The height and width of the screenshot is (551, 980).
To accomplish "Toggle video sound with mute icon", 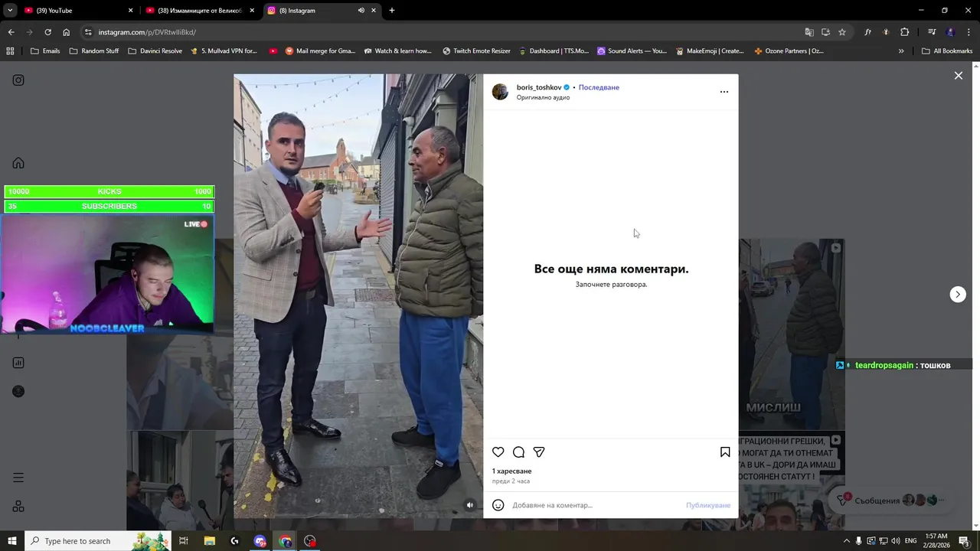I will tap(470, 504).
